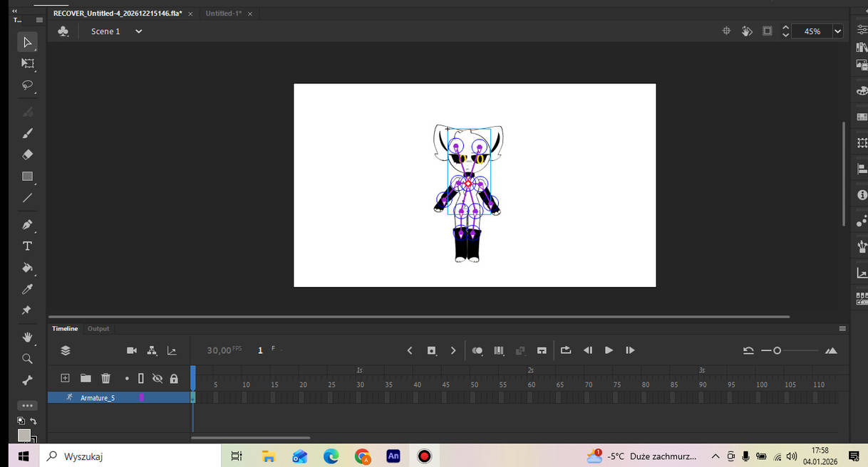Select the Eraser tool

27,154
